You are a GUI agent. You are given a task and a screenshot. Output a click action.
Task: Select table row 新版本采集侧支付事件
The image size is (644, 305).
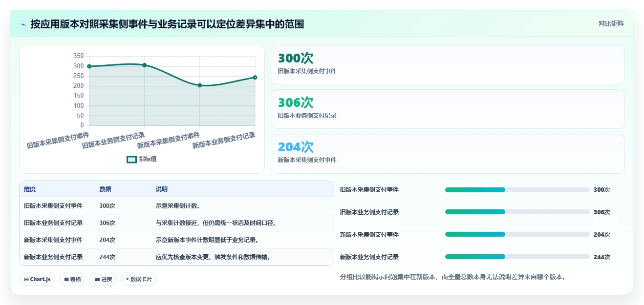176,240
